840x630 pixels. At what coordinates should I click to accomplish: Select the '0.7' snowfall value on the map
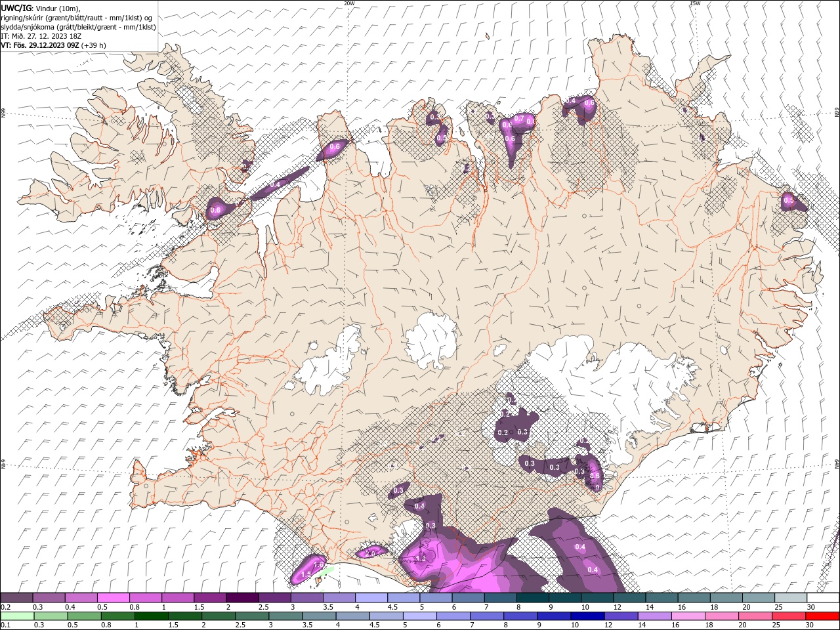(x=518, y=119)
